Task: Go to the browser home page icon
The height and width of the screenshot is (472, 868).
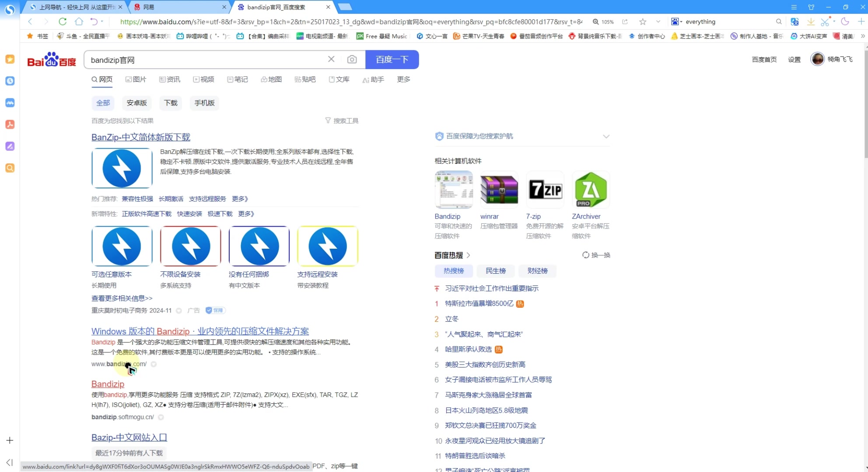Action: pos(79,21)
